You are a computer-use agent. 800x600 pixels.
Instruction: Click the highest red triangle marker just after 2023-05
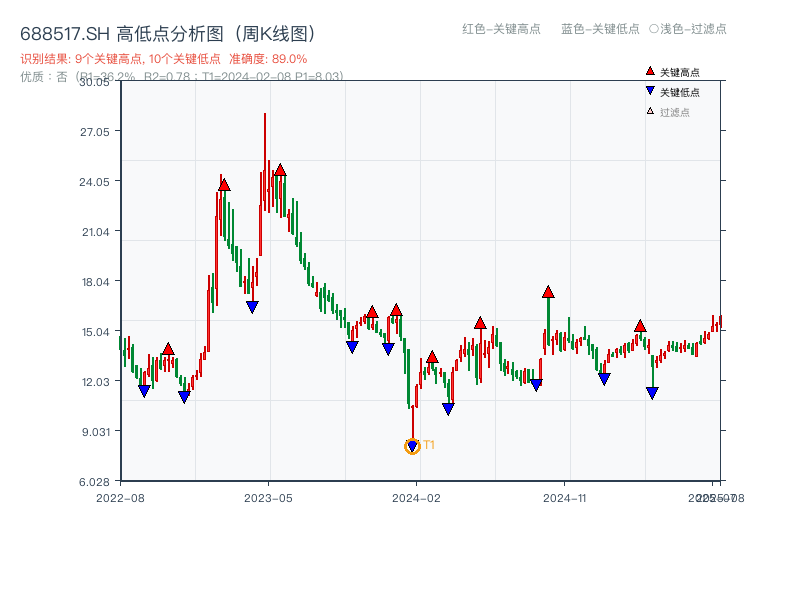pos(280,170)
